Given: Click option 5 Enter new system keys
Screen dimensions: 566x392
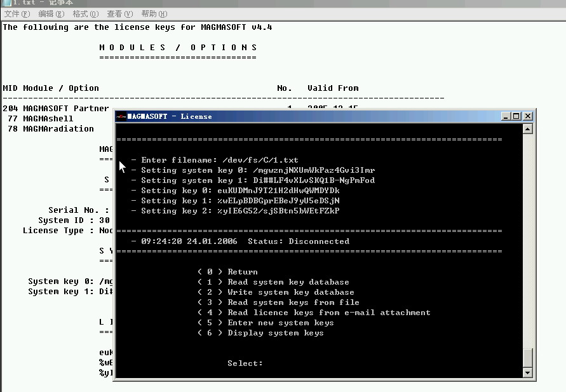Looking at the screenshot, I should point(266,322).
